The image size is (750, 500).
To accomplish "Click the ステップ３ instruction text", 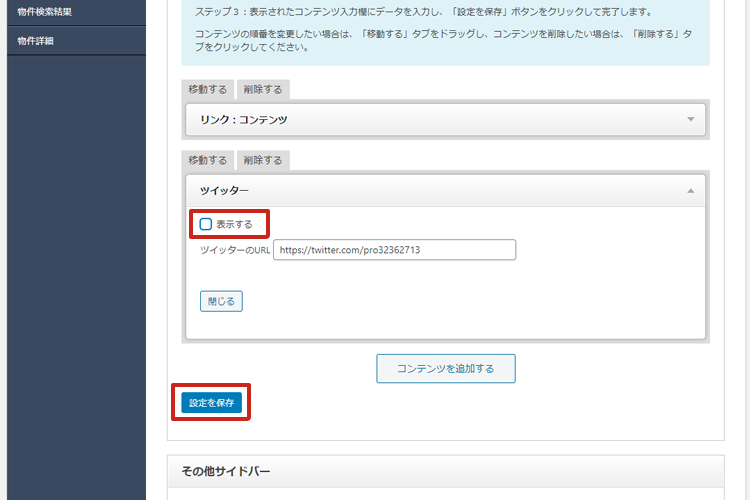I will point(425,13).
